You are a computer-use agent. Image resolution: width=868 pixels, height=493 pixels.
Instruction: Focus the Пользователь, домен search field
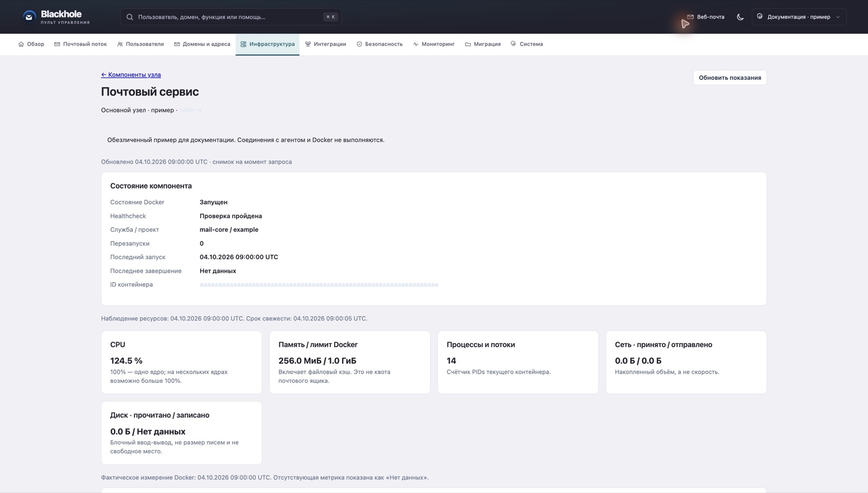(x=231, y=17)
